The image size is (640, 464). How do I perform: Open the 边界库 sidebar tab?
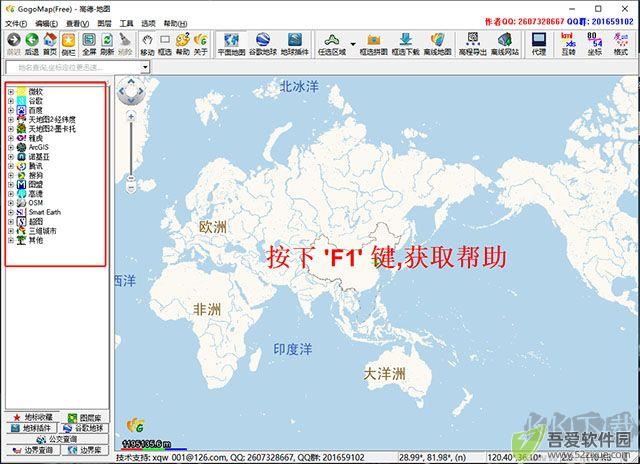[85, 450]
